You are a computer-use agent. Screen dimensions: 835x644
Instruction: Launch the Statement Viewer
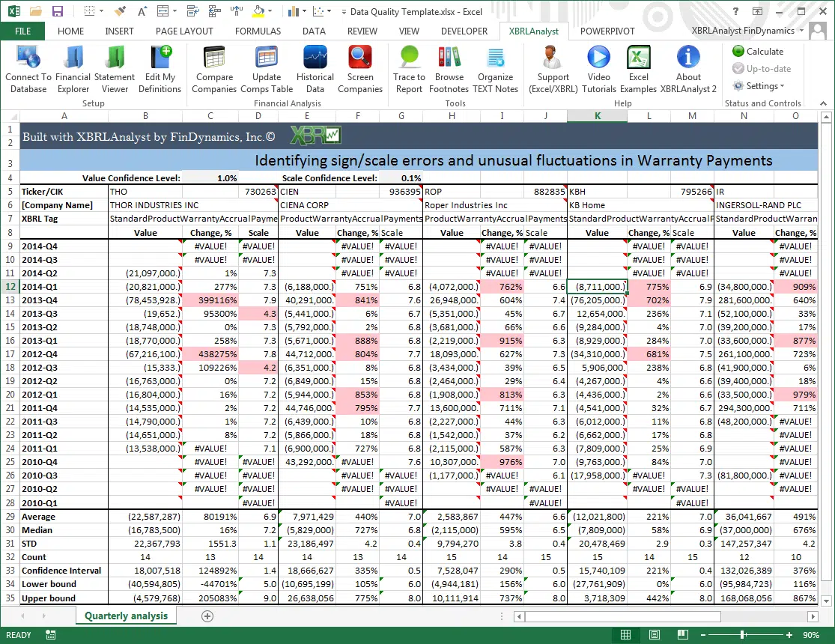(x=115, y=58)
